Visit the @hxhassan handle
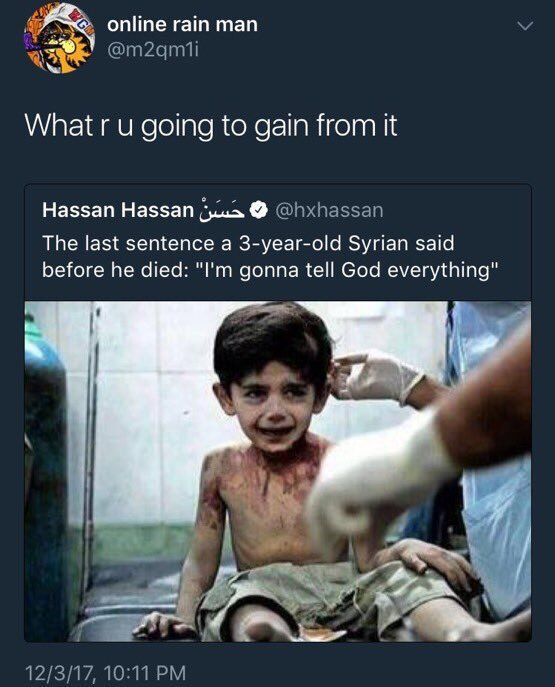 [329, 210]
